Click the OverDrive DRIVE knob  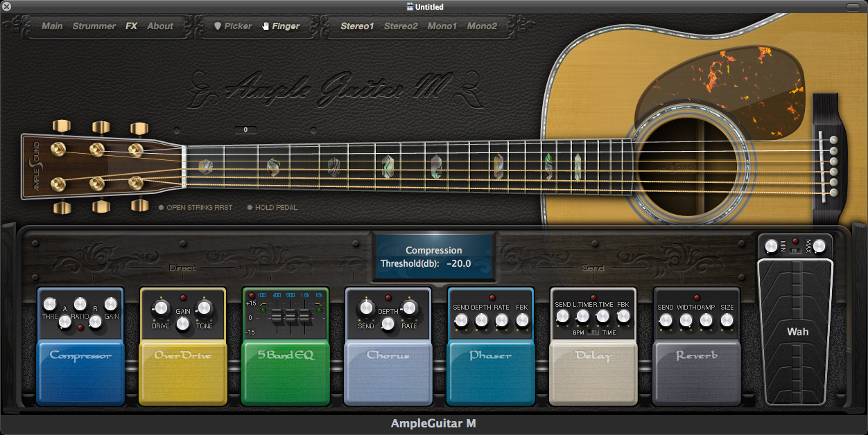(x=161, y=308)
